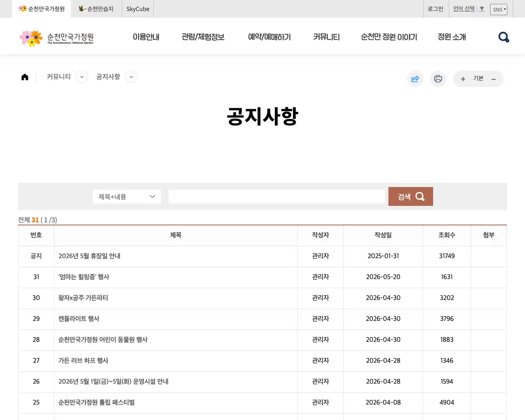
Task: Switch to the SkyCube top tab
Action: (138, 9)
